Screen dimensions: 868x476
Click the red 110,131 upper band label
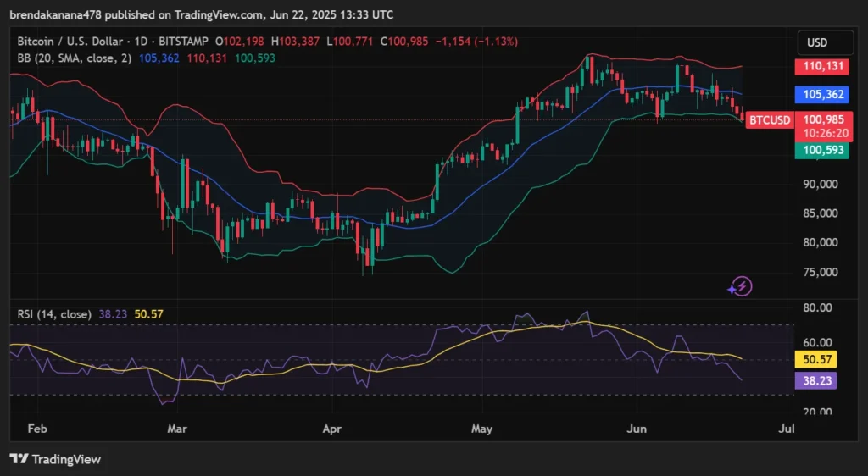(x=816, y=67)
